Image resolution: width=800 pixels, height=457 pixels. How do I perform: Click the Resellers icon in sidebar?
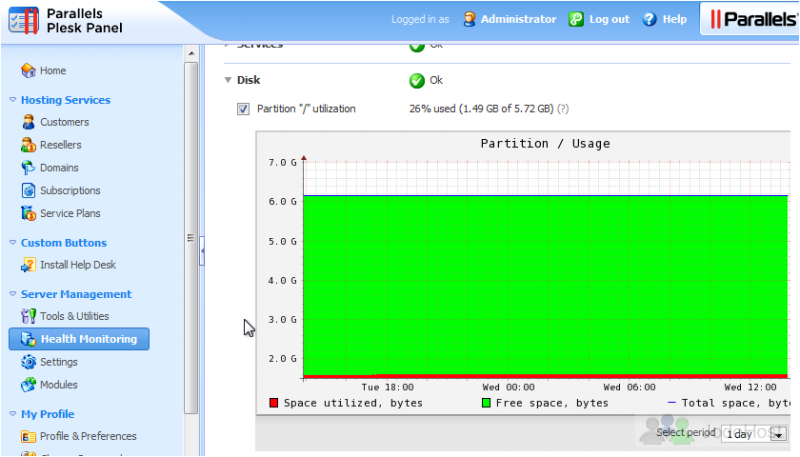click(x=28, y=145)
